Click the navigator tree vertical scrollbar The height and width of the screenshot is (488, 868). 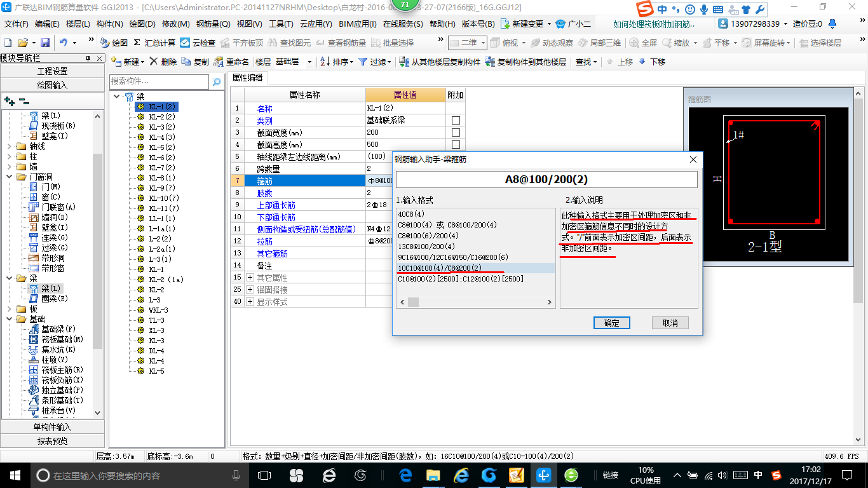(x=98, y=251)
